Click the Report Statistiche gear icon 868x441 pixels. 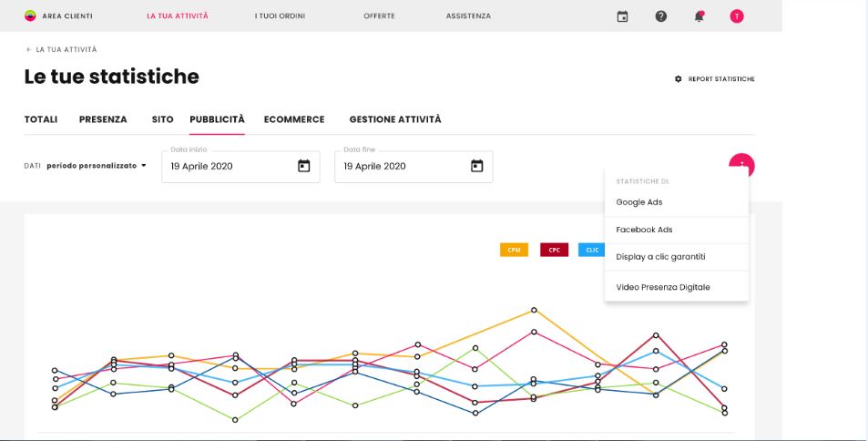[x=678, y=79]
